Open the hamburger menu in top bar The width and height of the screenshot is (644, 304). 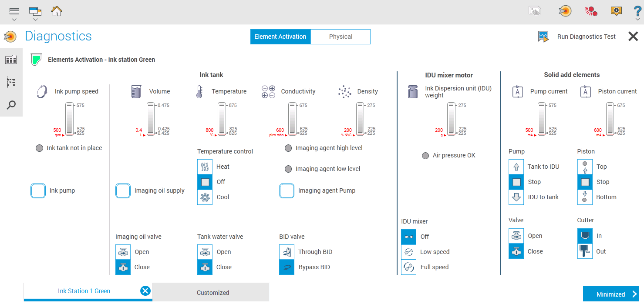pos(14,11)
